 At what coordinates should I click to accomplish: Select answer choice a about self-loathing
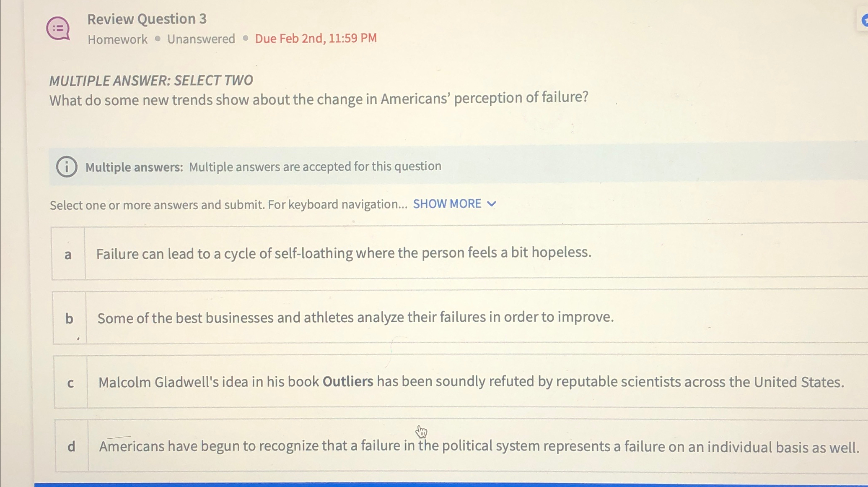pyautogui.click(x=344, y=253)
